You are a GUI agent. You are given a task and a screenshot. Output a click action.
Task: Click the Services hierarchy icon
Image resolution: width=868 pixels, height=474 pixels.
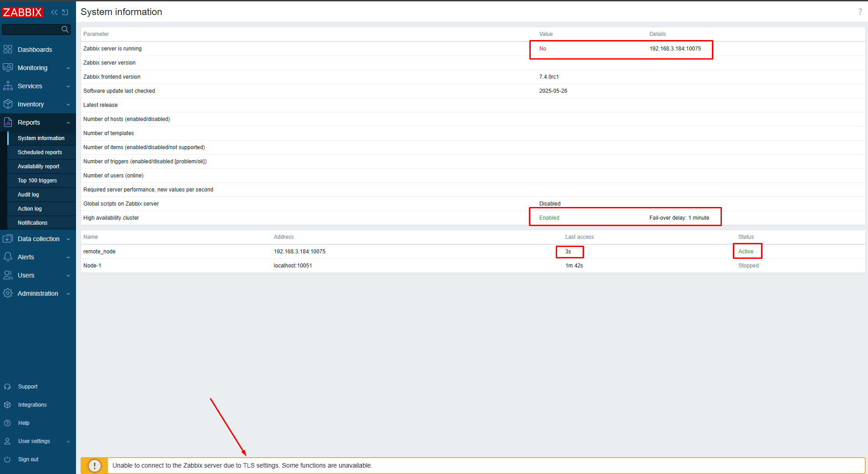[8, 86]
